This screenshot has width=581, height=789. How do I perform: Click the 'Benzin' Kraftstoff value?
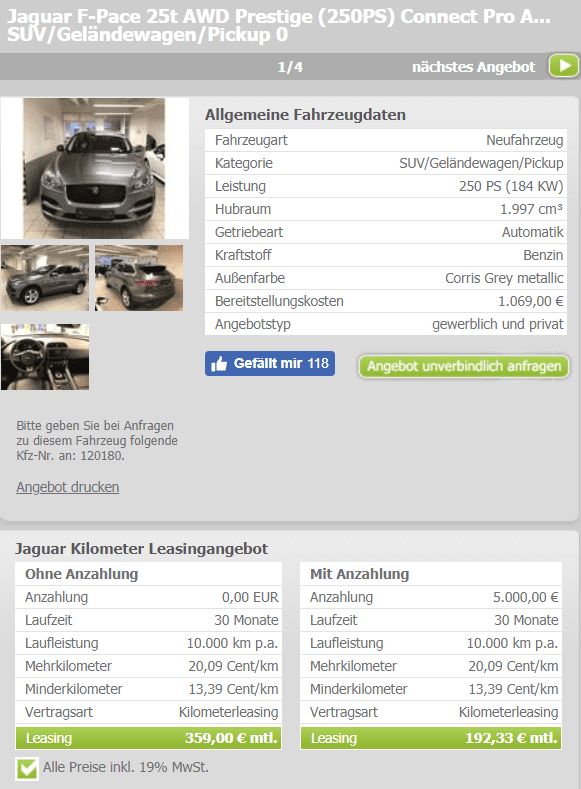543,255
